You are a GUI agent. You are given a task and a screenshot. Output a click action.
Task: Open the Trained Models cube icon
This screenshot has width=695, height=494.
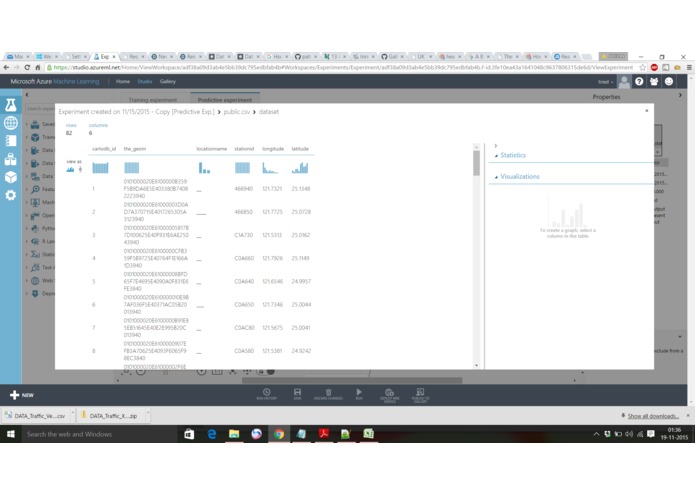[x=11, y=177]
